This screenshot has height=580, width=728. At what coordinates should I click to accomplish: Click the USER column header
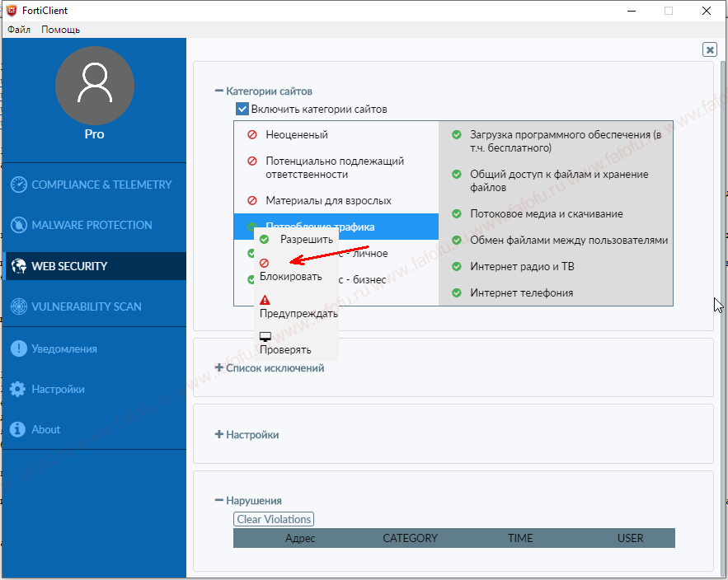coord(630,538)
